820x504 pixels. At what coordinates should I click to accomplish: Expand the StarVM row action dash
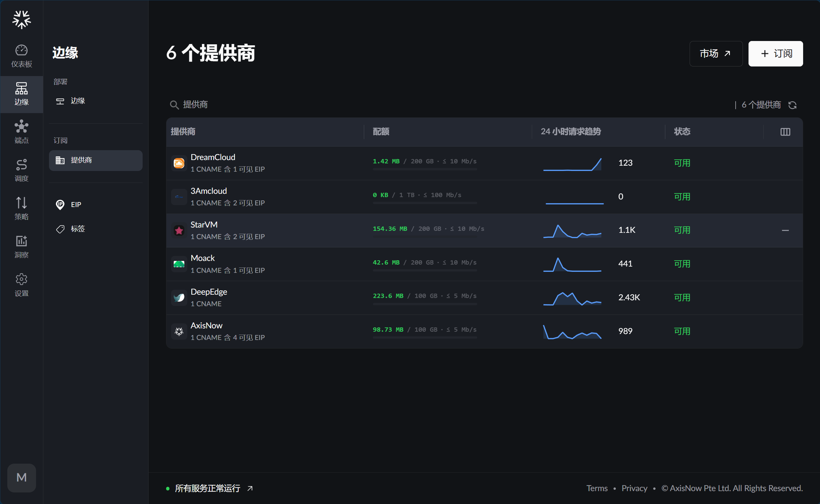point(785,230)
